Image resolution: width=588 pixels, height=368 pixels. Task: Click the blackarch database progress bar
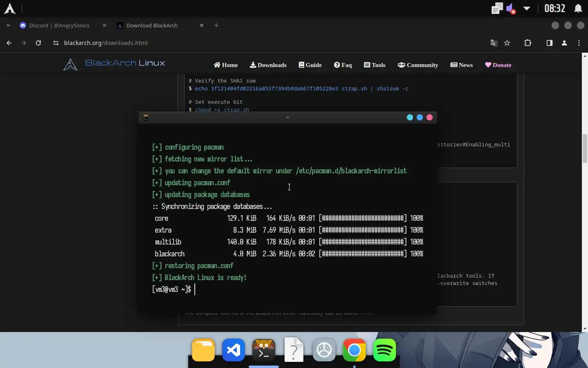coord(363,254)
